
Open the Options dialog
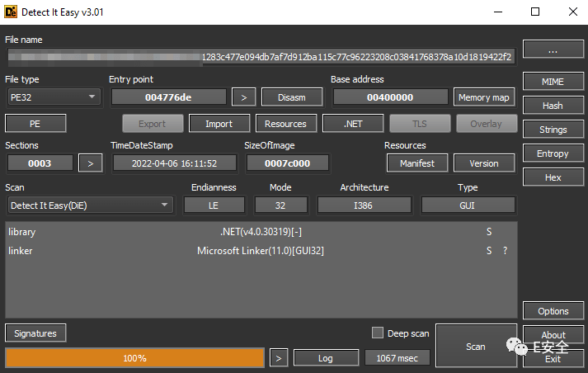(x=553, y=311)
